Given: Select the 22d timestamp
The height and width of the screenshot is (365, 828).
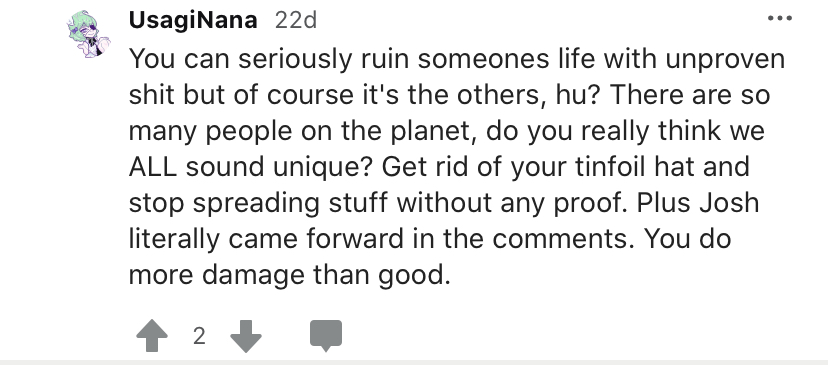Looking at the screenshot, I should 296,21.
